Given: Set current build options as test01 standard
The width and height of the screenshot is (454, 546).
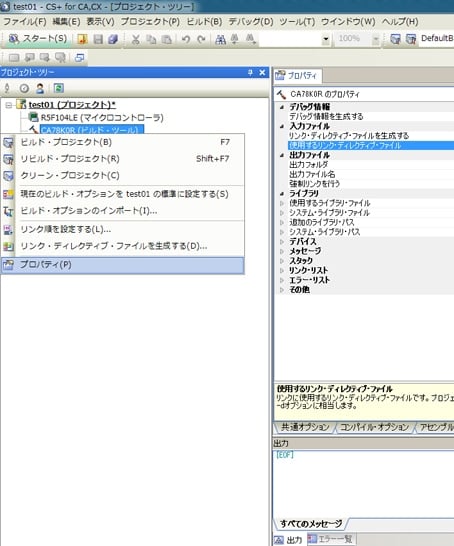Looking at the screenshot, I should tap(123, 194).
